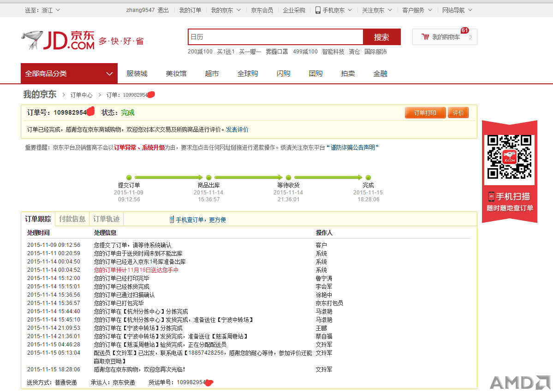Select the 超市 navigation item

tap(212, 74)
